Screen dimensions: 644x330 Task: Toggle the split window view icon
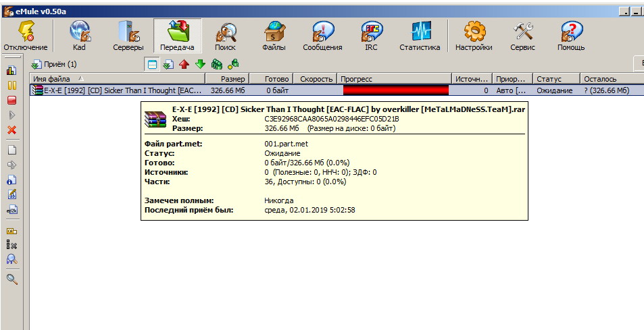click(x=152, y=64)
